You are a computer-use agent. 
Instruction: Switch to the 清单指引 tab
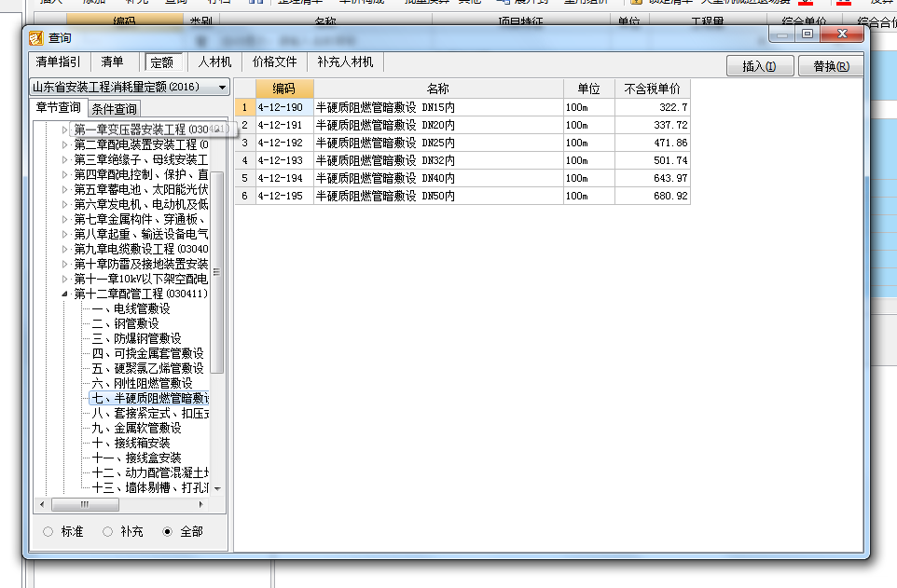[59, 62]
